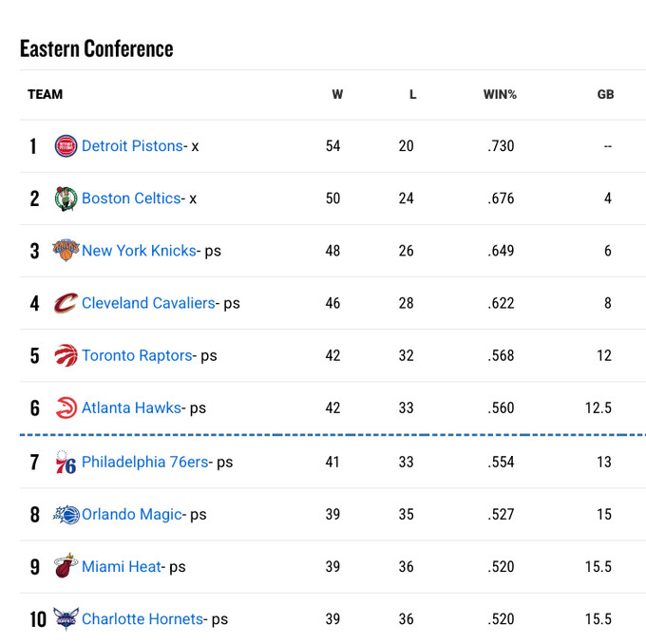This screenshot has width=646, height=644.
Task: Go to the New York Knicks page
Action: point(139,251)
